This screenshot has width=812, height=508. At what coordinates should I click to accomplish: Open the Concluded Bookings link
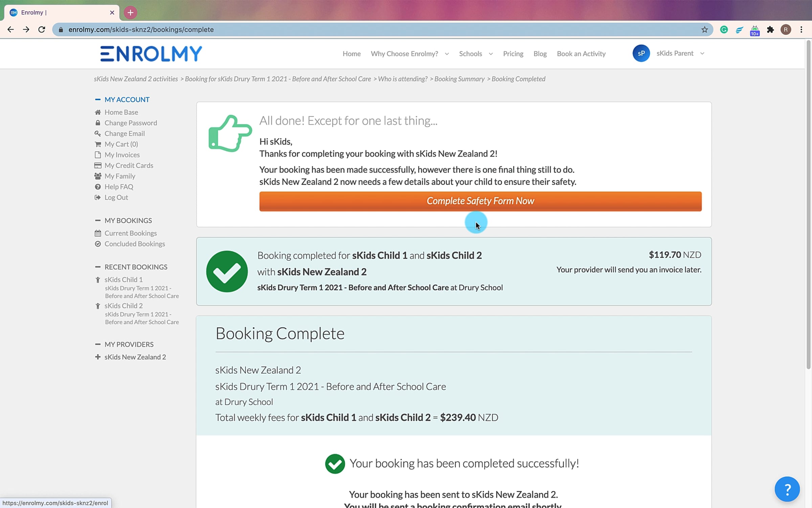135,244
